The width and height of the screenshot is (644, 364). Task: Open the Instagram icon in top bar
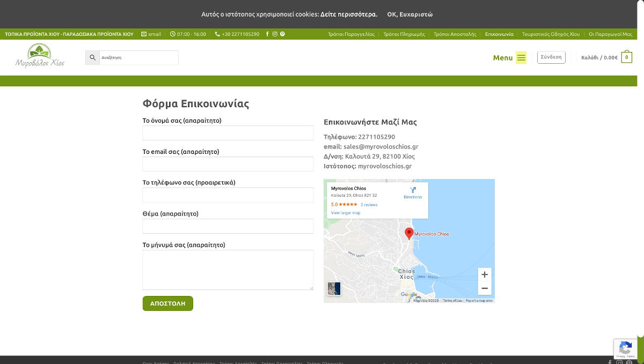click(275, 34)
